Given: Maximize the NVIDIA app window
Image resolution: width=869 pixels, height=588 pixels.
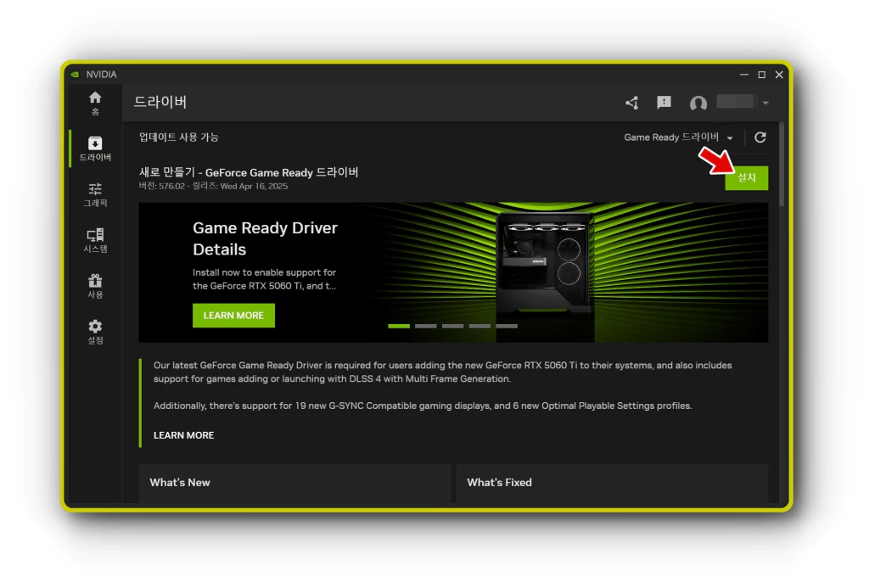Looking at the screenshot, I should 761,75.
